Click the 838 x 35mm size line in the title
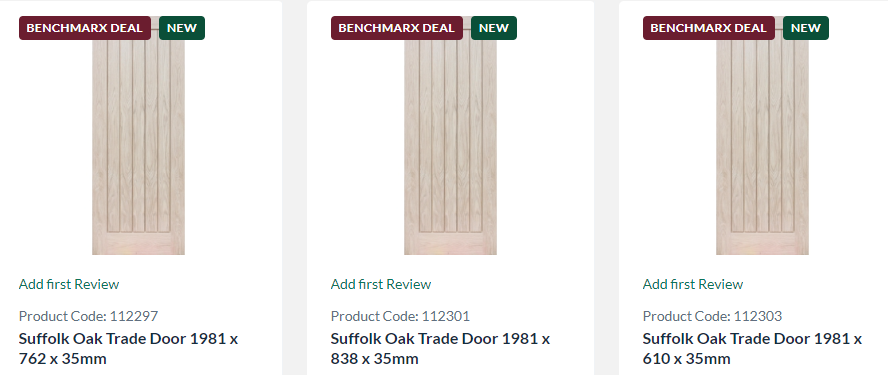888x375 pixels. [375, 359]
